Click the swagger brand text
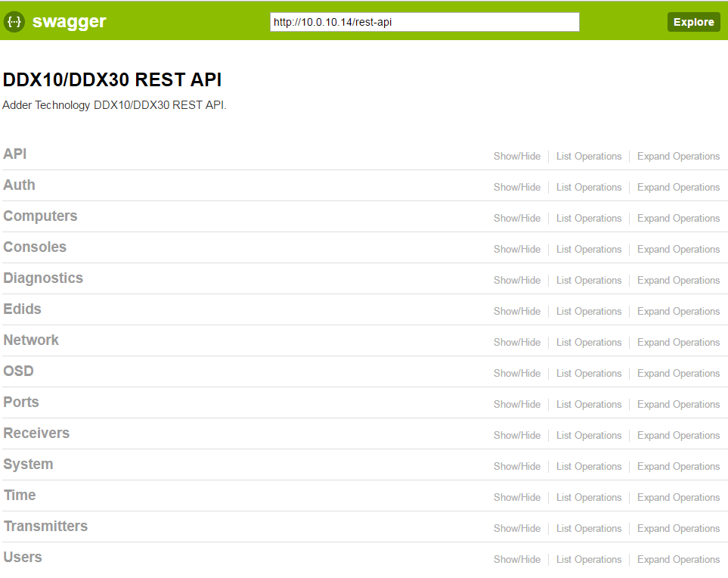Image resolution: width=728 pixels, height=578 pixels. [69, 22]
